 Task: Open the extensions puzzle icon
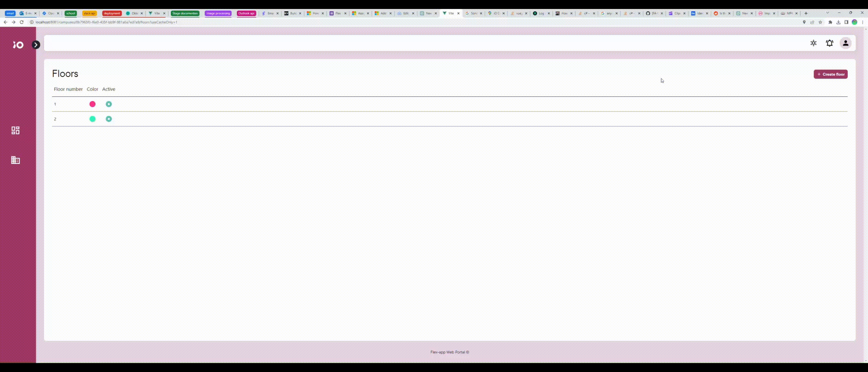tap(830, 22)
